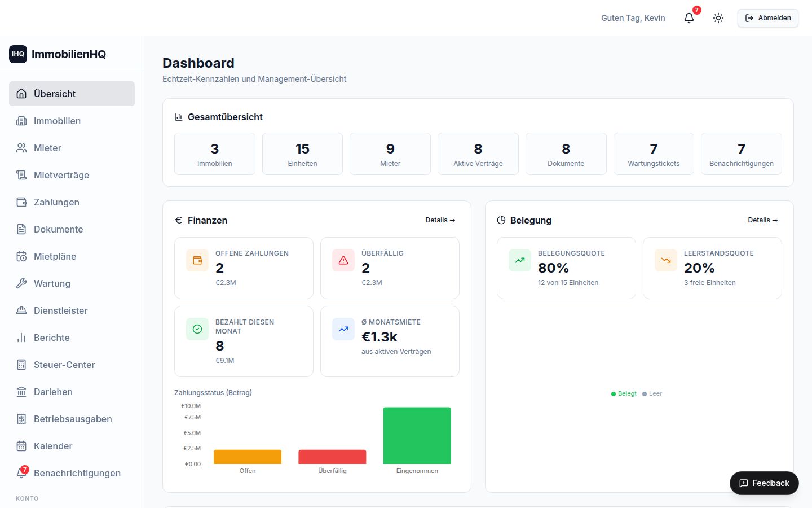Open the Berichte bar-chart icon in the sidebar
The height and width of the screenshot is (508, 812).
tap(21, 338)
